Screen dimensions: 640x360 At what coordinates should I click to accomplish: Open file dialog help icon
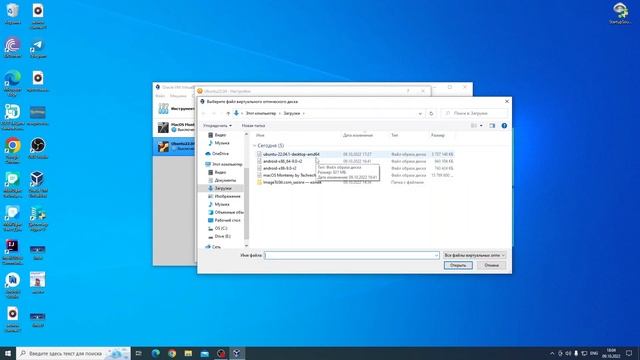(x=504, y=126)
